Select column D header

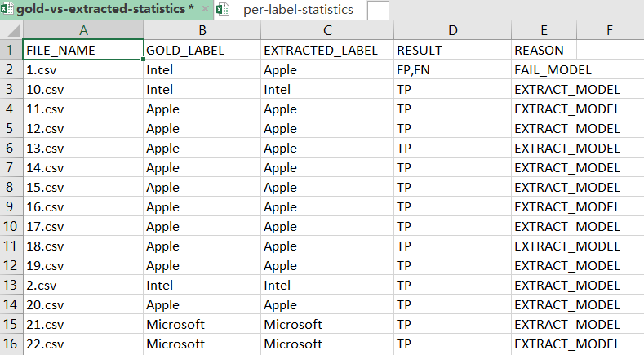(453, 30)
